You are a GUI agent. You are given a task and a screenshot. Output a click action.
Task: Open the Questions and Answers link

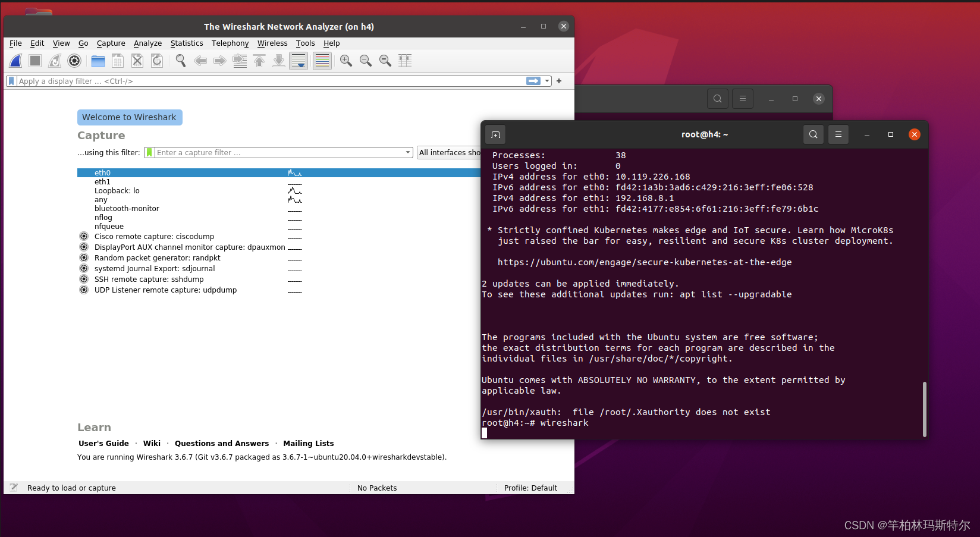(222, 443)
